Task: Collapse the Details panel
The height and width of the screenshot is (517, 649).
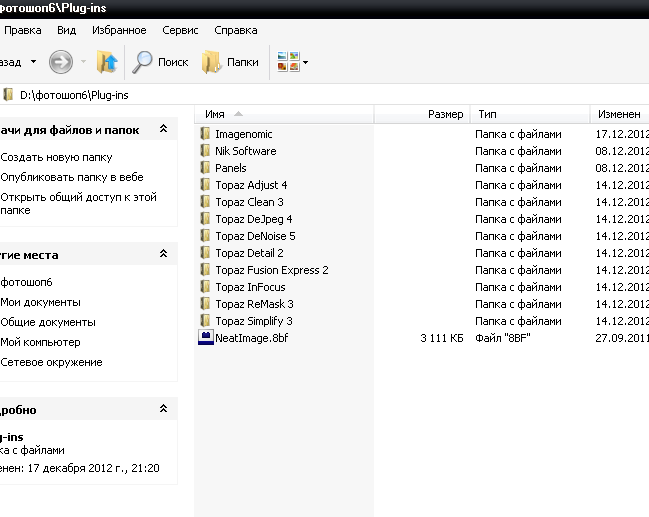Action: (x=163, y=409)
